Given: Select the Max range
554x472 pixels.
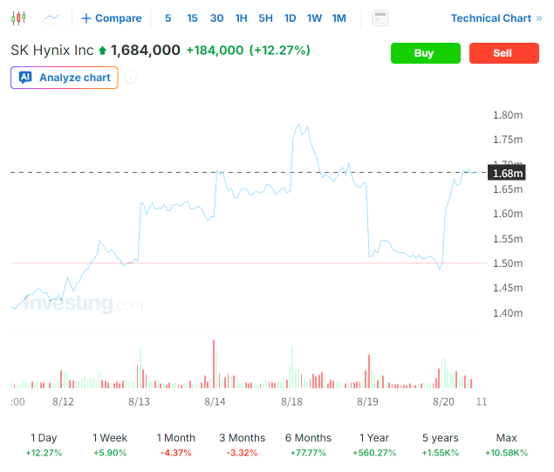Looking at the screenshot, I should click(506, 445).
